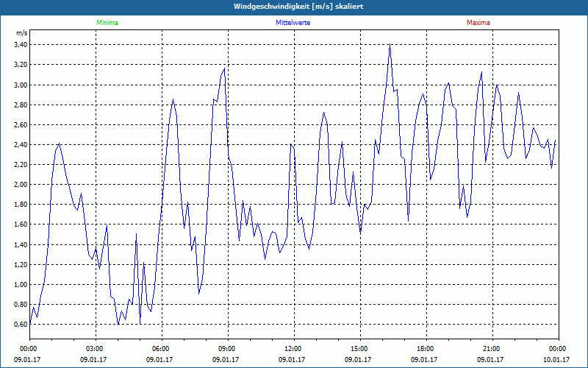Click the 1,20 y-axis value

coord(21,265)
